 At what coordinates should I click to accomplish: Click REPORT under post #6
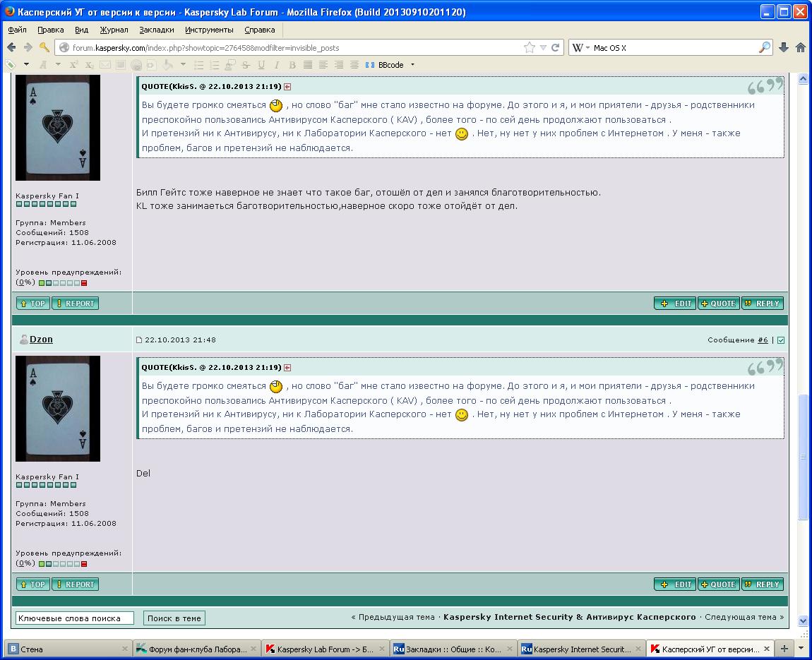pos(75,584)
